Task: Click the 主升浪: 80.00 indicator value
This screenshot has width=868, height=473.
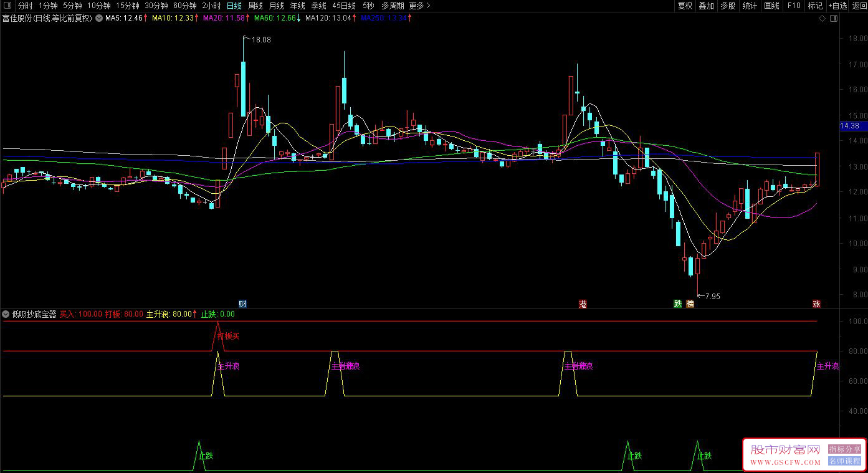Action: (169, 314)
